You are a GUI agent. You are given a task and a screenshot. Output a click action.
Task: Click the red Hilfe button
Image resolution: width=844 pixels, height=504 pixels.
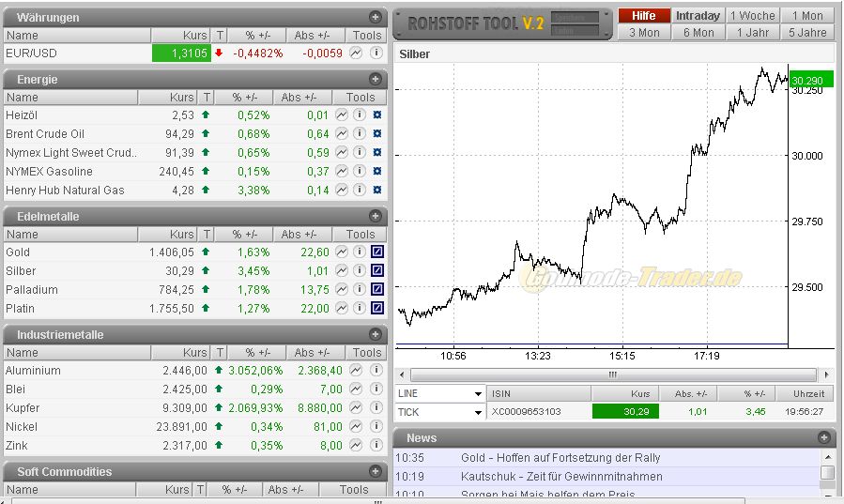644,16
